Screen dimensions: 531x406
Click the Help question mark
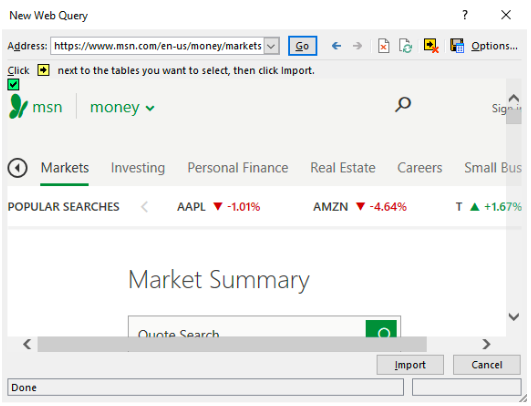pyautogui.click(x=465, y=15)
